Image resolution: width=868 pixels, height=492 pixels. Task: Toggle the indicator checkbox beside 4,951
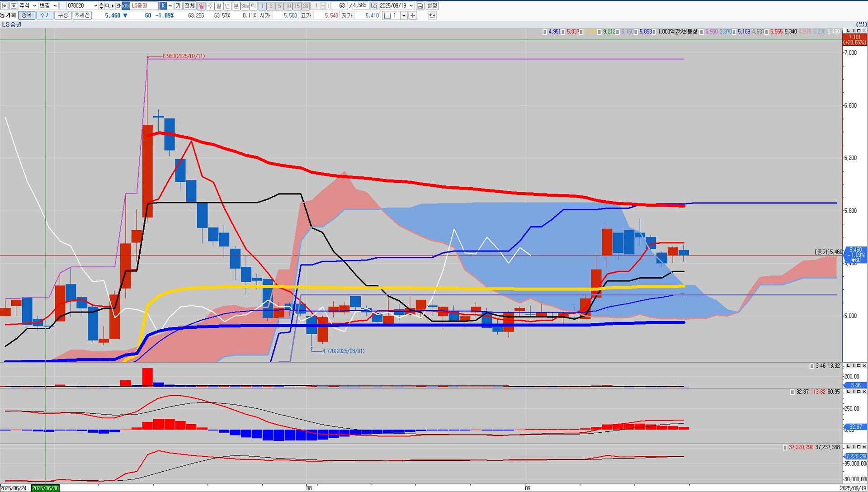click(545, 32)
